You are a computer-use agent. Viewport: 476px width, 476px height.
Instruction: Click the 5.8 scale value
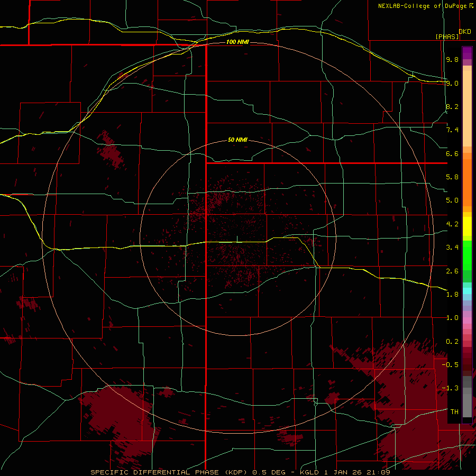pos(452,177)
